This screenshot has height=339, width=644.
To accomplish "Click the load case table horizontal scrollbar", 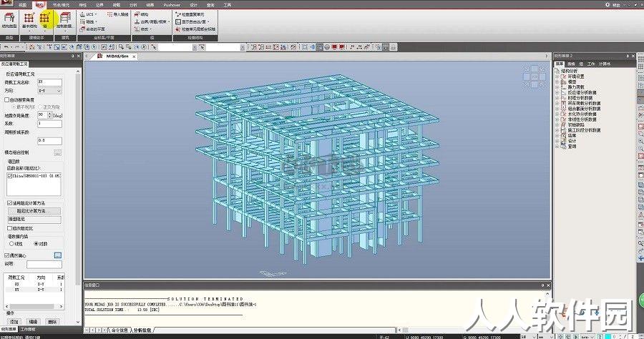I will 34,306.
